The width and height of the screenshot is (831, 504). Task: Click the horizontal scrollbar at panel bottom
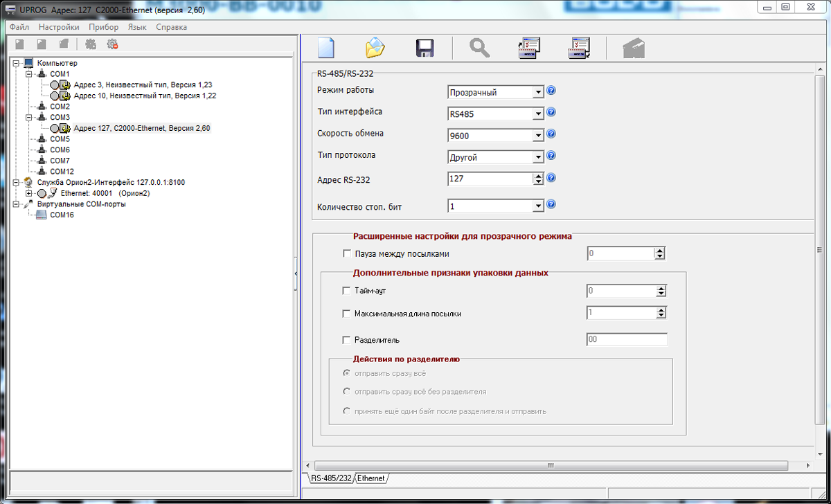pyautogui.click(x=550, y=466)
